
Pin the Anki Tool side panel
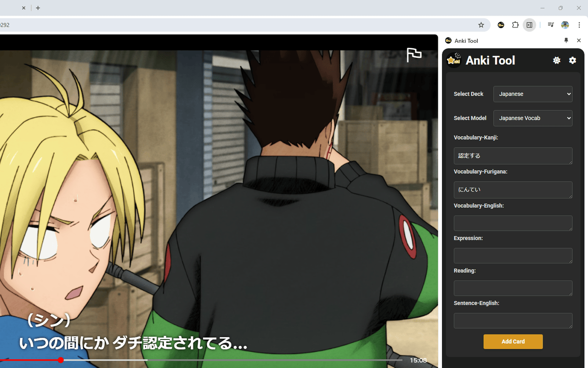click(566, 40)
